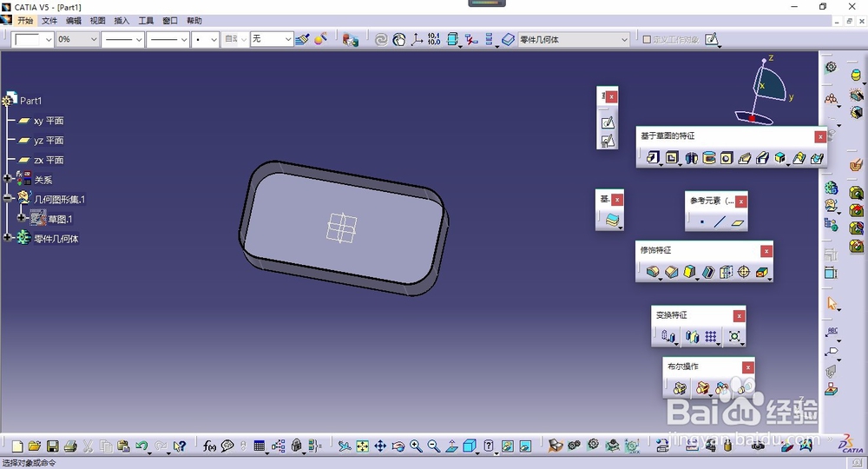Click the Update All spiral icon
The width and height of the screenshot is (868, 469).
[x=381, y=39]
